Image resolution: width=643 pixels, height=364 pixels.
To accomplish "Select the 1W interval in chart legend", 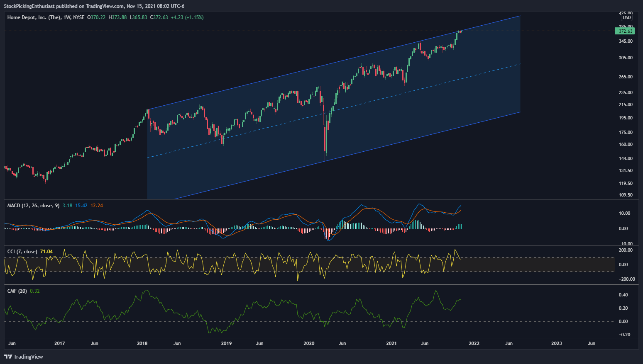I will 67,17.
